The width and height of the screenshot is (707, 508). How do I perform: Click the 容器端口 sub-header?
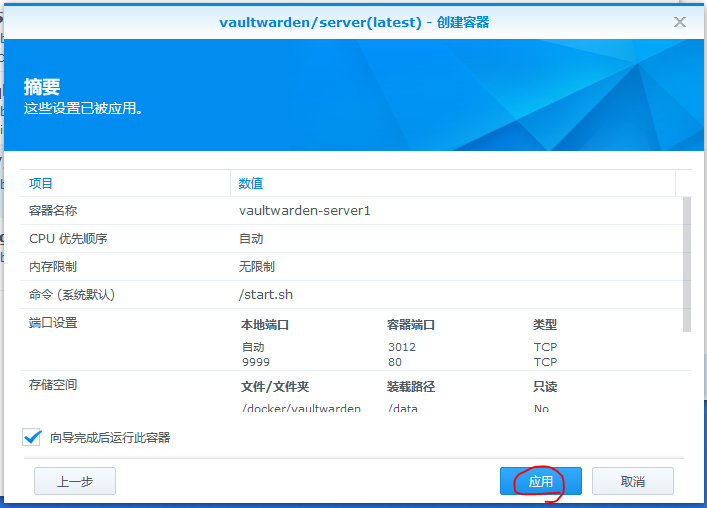pyautogui.click(x=410, y=325)
